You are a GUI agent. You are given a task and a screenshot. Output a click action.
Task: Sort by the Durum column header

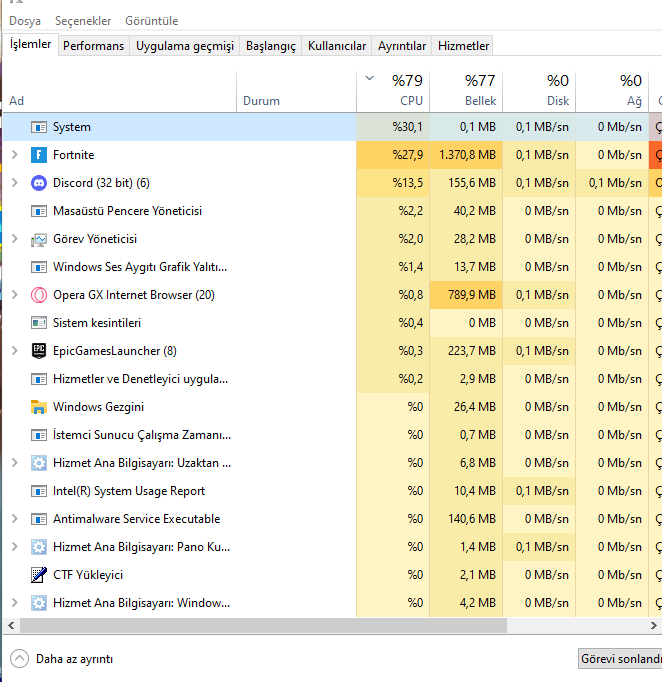(297, 91)
